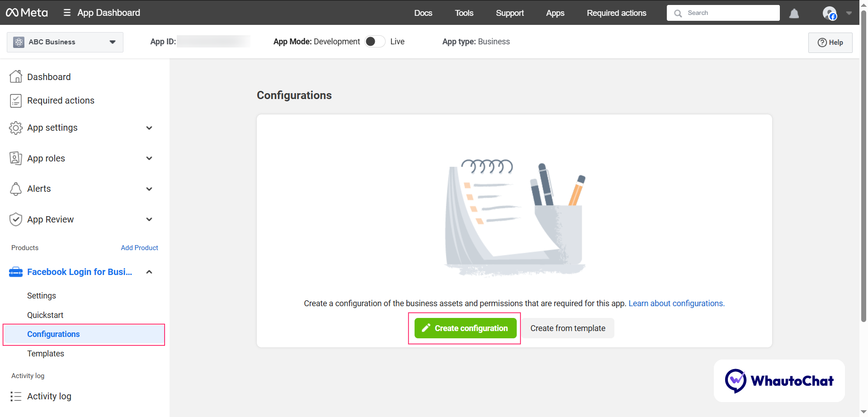Open the Learn about configurations link

675,303
